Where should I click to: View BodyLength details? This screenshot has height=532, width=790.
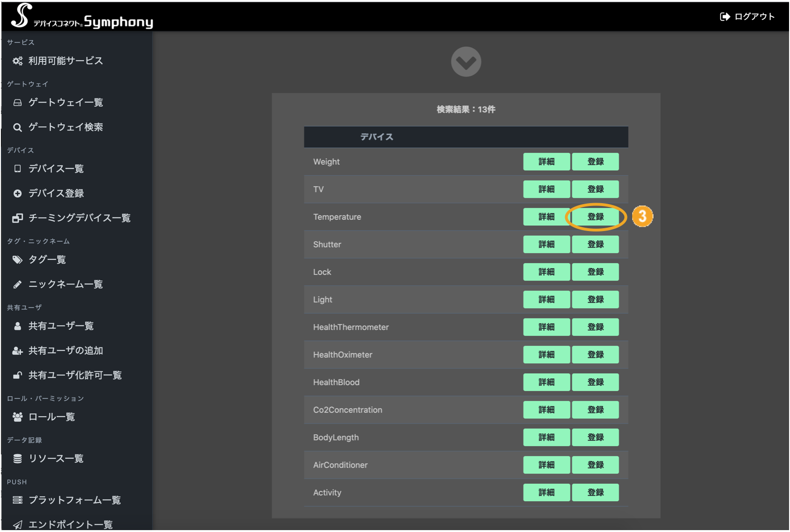[546, 437]
